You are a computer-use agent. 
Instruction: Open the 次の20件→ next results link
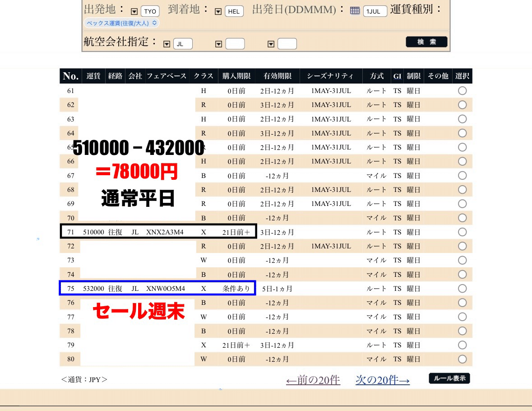pyautogui.click(x=382, y=381)
